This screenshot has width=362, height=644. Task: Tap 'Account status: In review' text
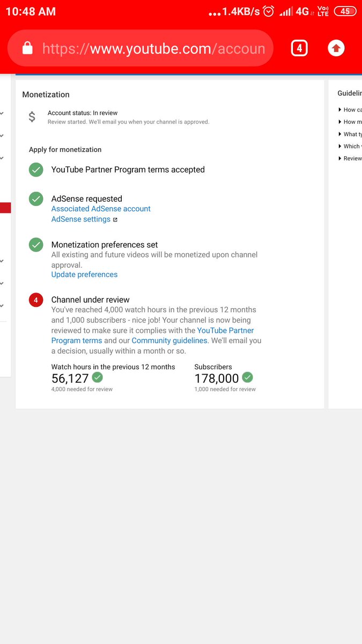[x=83, y=113]
